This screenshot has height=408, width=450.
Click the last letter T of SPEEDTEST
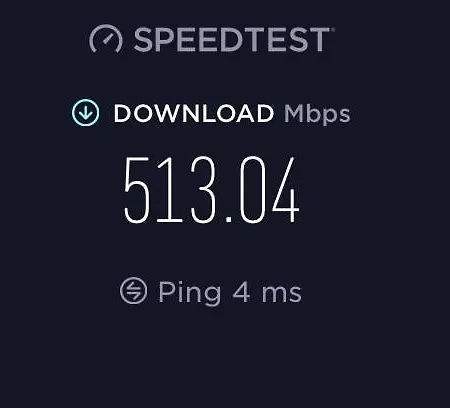(317, 40)
